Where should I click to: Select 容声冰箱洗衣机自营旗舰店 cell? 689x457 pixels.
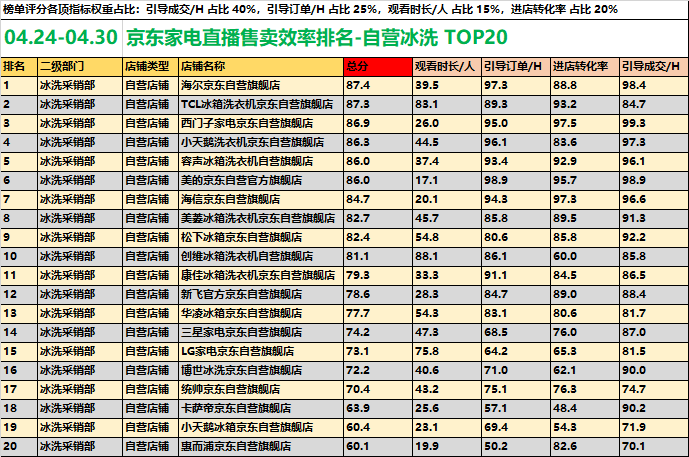click(x=261, y=161)
